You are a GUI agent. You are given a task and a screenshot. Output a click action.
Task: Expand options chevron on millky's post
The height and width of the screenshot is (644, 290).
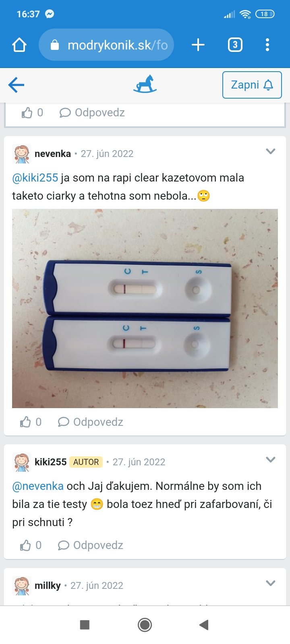(x=271, y=583)
